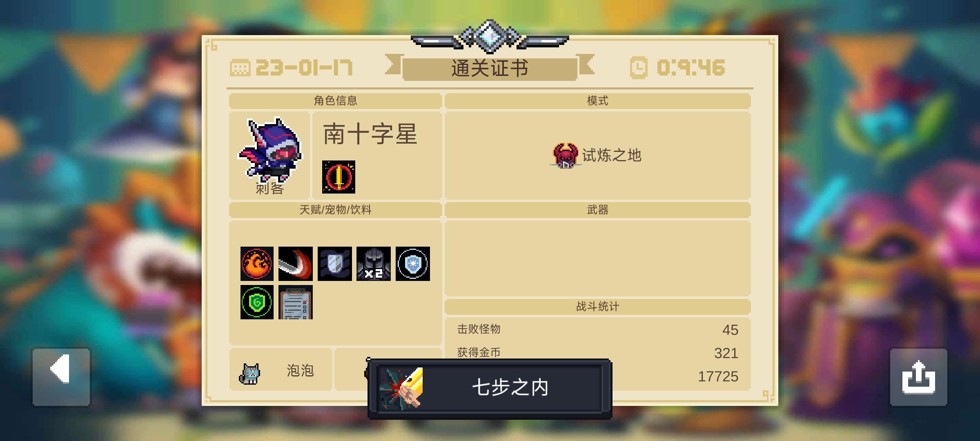Open the clipboard checklist icon

click(x=296, y=302)
